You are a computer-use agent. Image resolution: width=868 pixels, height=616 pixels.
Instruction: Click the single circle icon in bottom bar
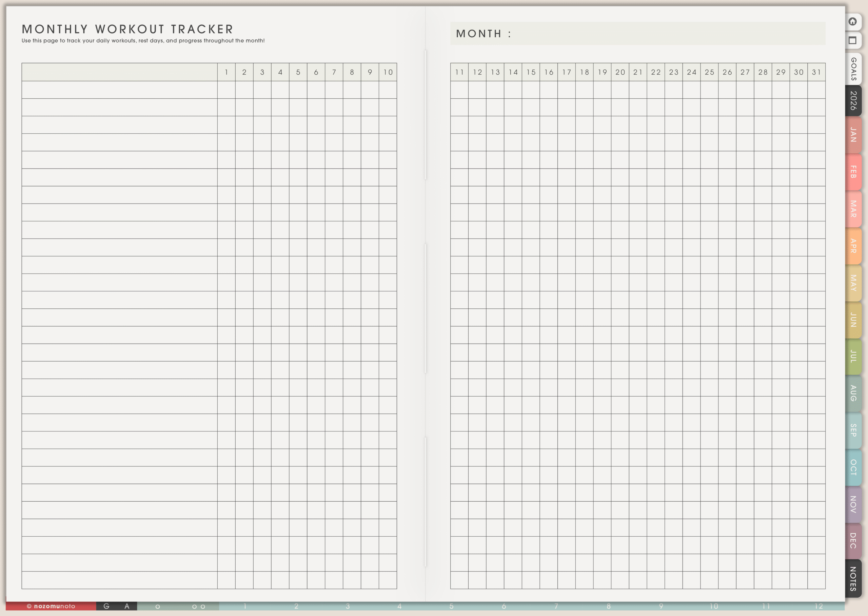158,607
